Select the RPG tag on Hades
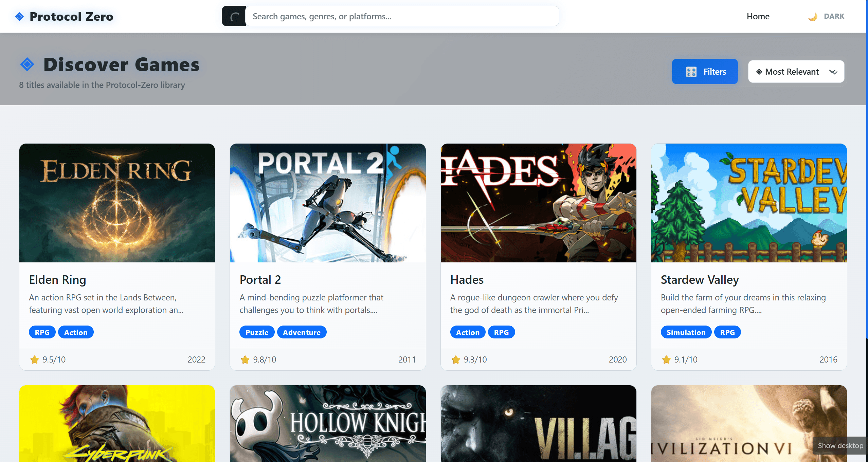 click(x=501, y=332)
